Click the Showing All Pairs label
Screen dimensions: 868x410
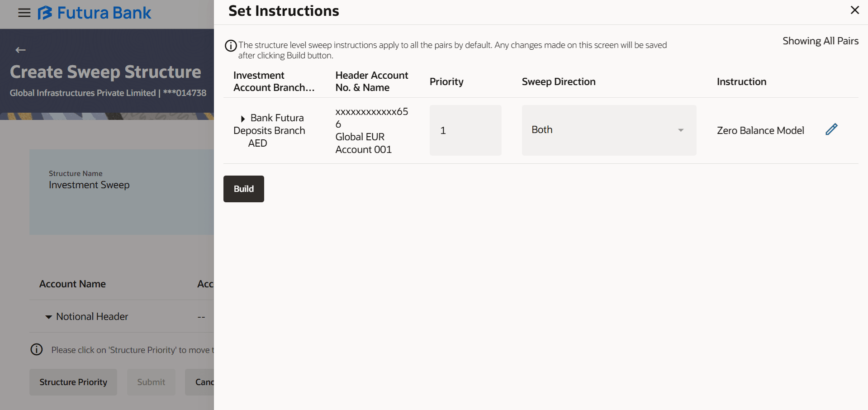820,41
